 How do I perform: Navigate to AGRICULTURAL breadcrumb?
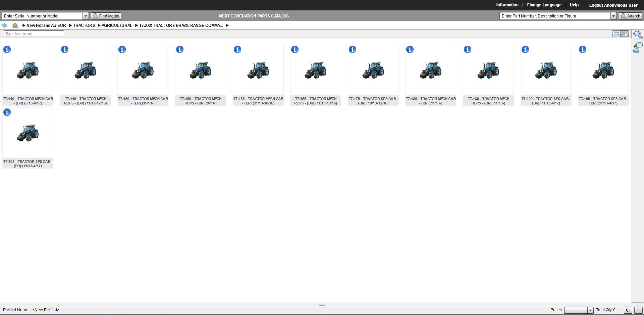point(117,26)
